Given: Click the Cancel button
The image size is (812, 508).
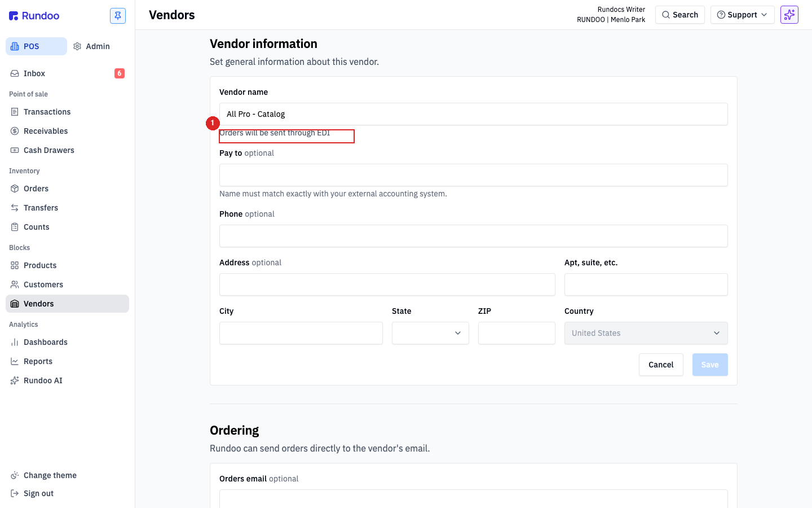Looking at the screenshot, I should (x=661, y=365).
